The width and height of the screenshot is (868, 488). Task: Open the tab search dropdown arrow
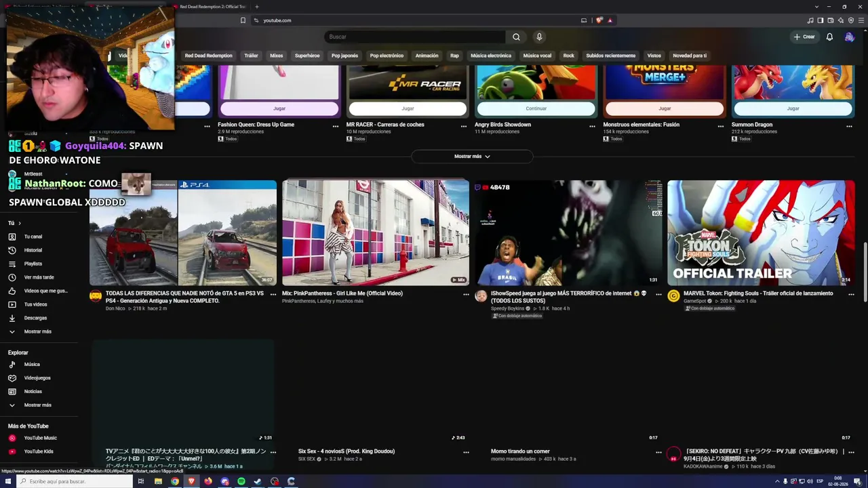(x=816, y=7)
